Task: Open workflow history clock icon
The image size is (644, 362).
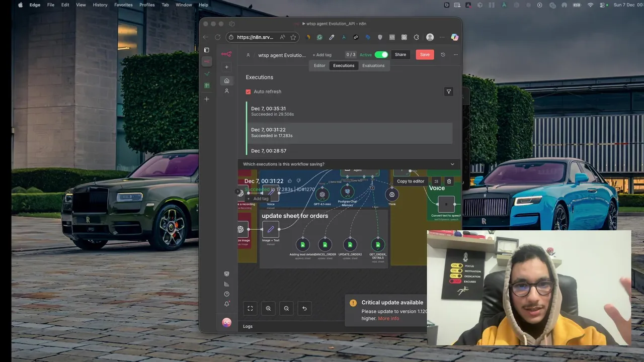Action: click(443, 54)
